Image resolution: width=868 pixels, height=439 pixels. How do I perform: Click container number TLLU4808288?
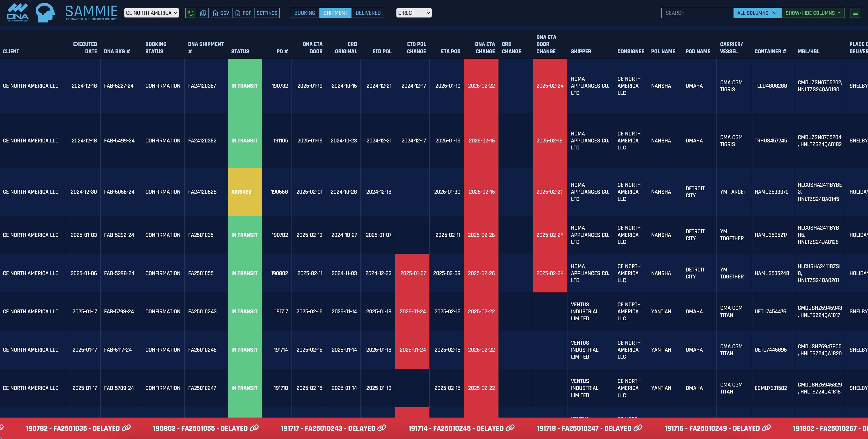point(770,86)
